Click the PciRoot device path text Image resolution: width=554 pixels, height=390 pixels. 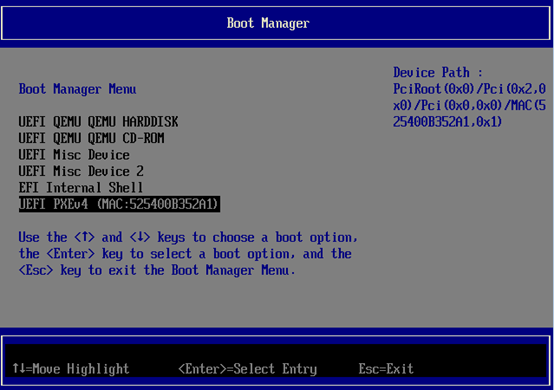click(470, 89)
